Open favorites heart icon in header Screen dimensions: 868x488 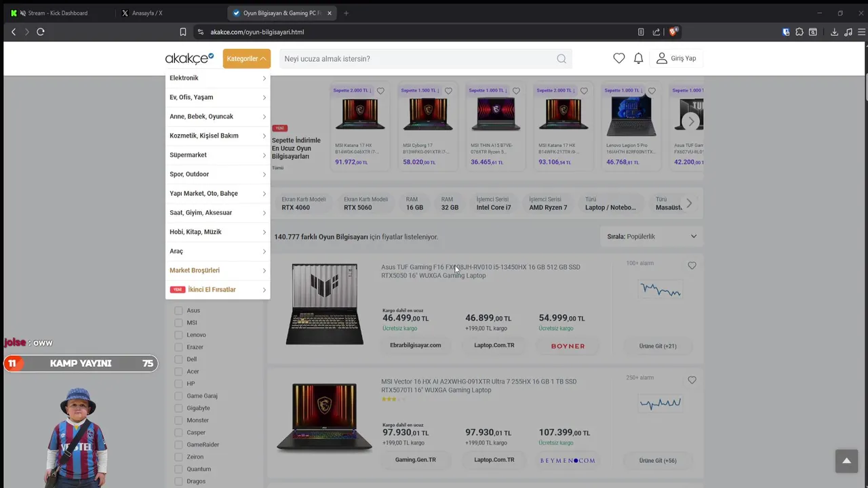pos(619,58)
